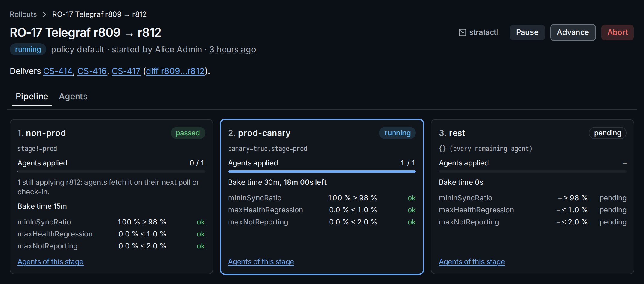644x284 pixels.
Task: Open the CS-416 change link
Action: tap(92, 71)
